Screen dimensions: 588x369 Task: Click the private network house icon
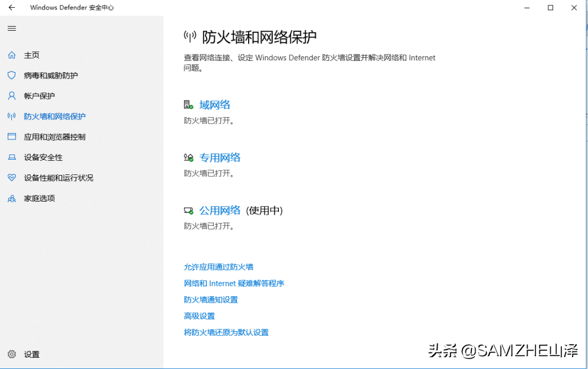pyautogui.click(x=189, y=157)
